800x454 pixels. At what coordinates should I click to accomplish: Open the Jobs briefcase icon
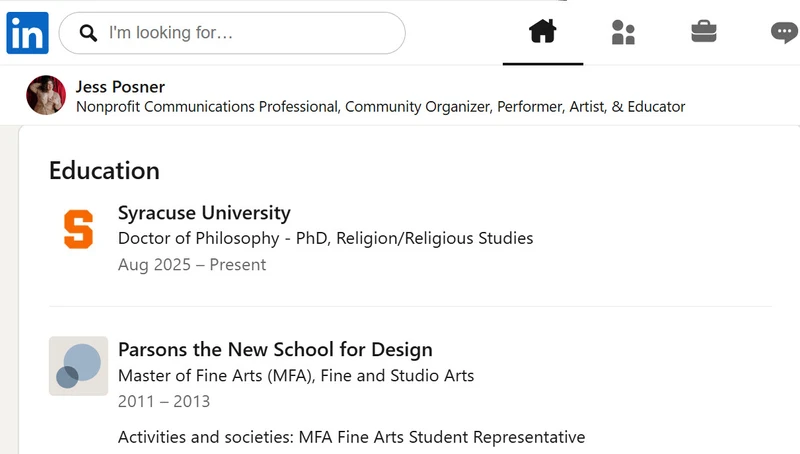(x=704, y=32)
